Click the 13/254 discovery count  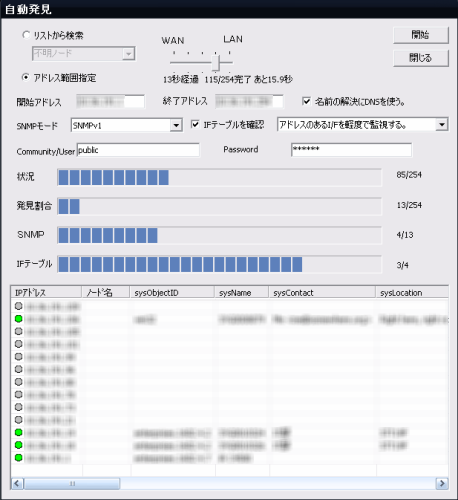click(409, 205)
